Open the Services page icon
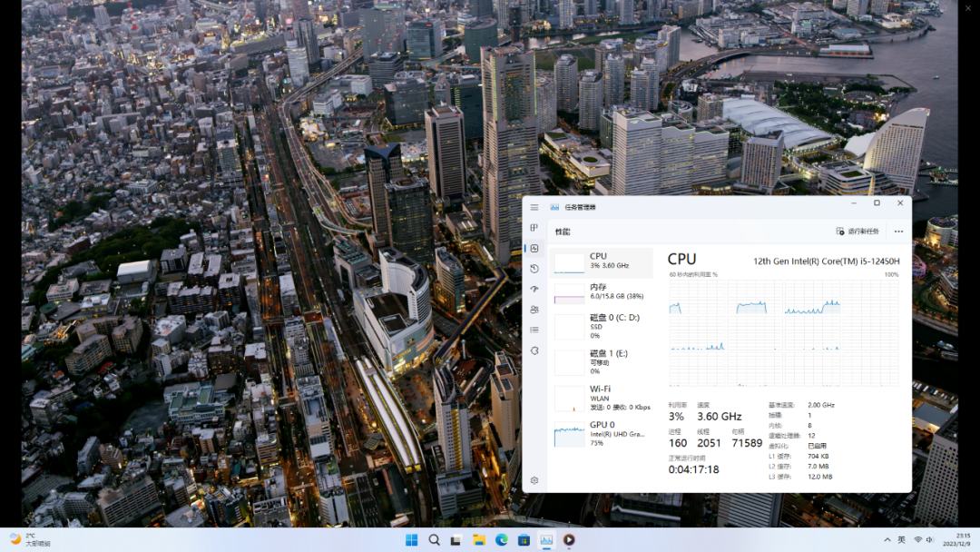 534,350
